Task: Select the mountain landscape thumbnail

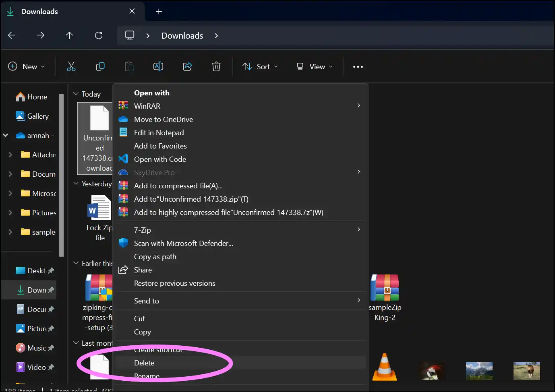Action: (479, 371)
